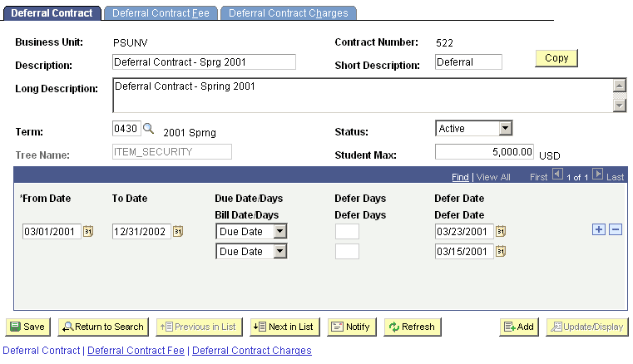Click the Add button

[x=519, y=327]
